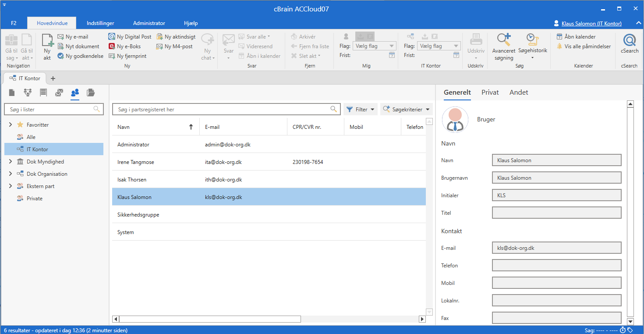Open Avanceret søgning
Image resolution: width=644 pixels, height=334 pixels.
click(x=503, y=41)
